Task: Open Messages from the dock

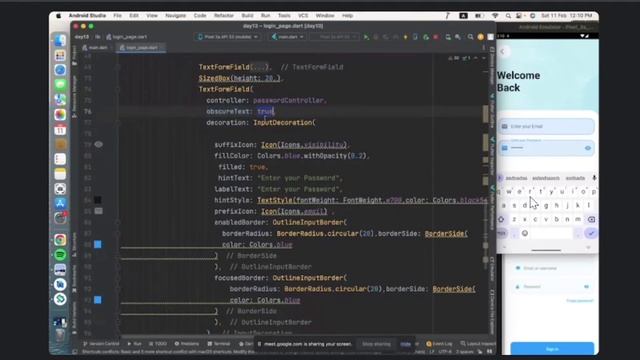Action: point(60,85)
